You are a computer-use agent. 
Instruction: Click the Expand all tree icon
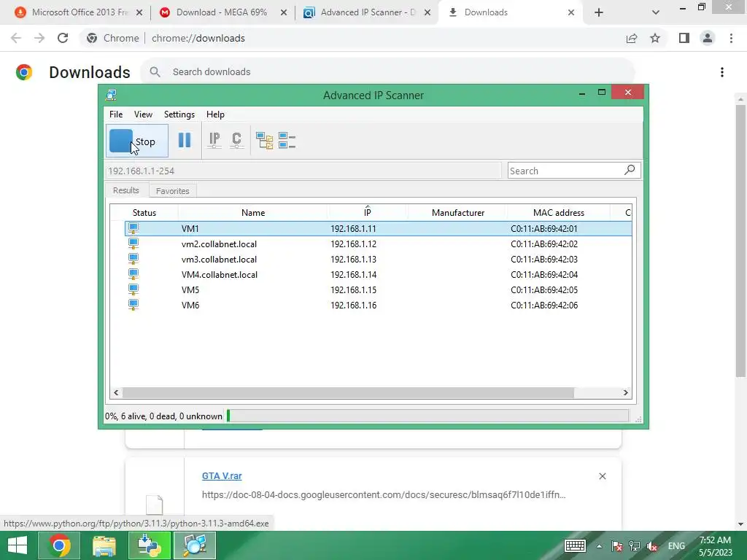pos(264,141)
